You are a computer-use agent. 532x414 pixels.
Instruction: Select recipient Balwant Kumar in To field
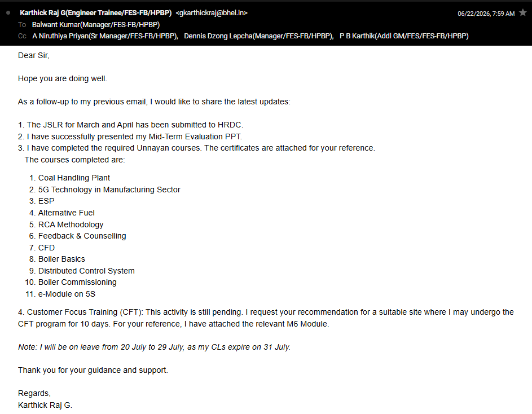tap(96, 25)
